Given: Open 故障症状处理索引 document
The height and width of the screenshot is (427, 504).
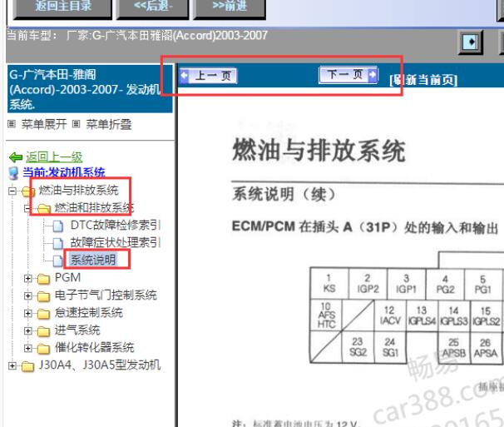Looking at the screenshot, I should pos(116,242).
